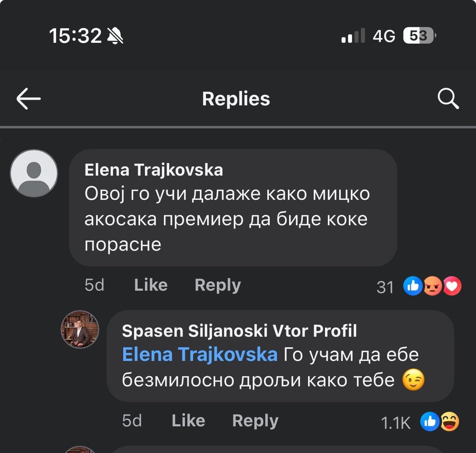Tap Spasen Siljanoski's profile photo
The height and width of the screenshot is (453, 476).
click(80, 329)
